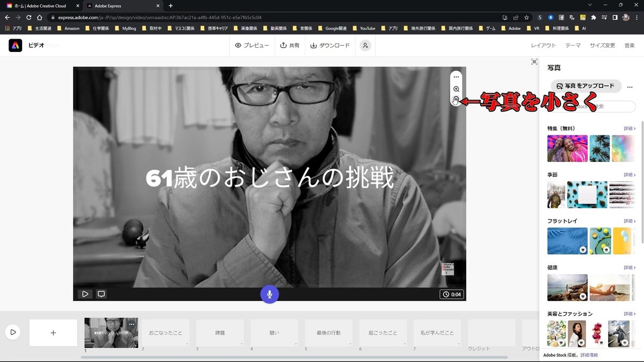The height and width of the screenshot is (362, 644).
Task: Choose the two laughing women featured photo
Action: (x=567, y=149)
